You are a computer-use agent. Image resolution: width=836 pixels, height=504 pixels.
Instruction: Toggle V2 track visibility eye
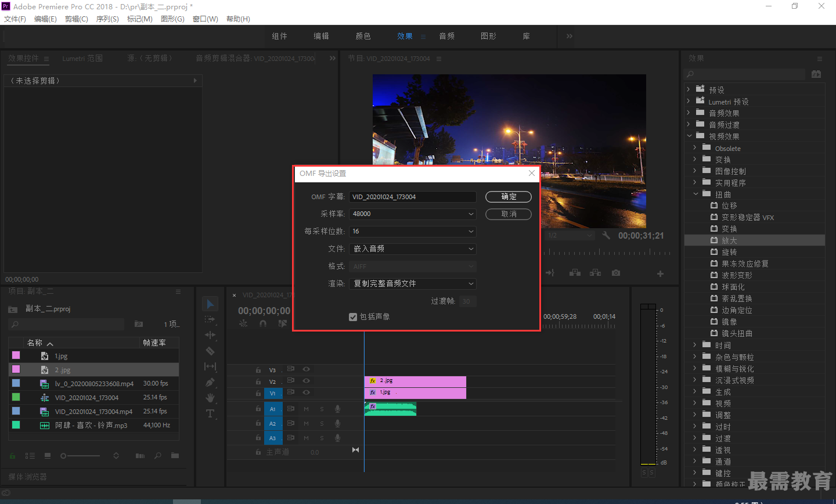coord(306,381)
